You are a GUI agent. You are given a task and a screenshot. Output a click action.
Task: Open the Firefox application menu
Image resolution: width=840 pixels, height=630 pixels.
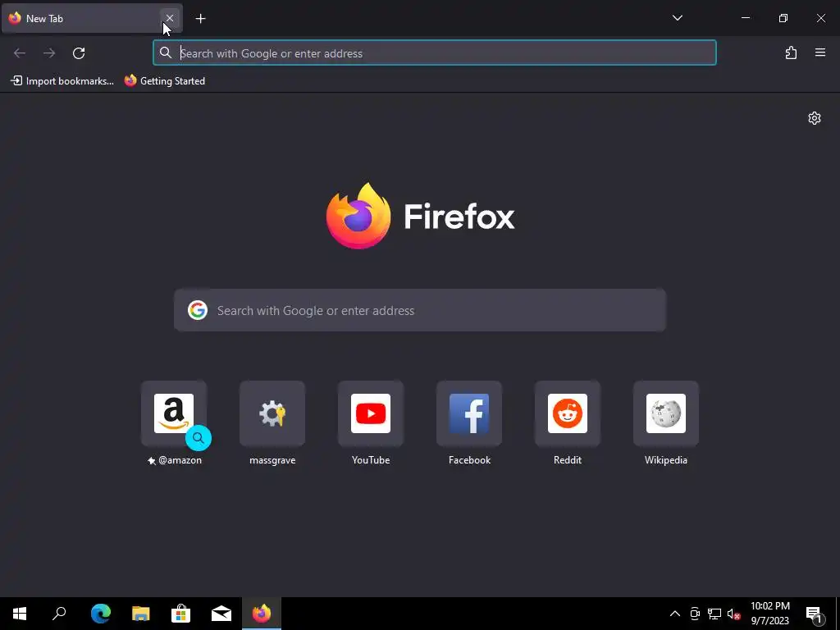pos(820,53)
